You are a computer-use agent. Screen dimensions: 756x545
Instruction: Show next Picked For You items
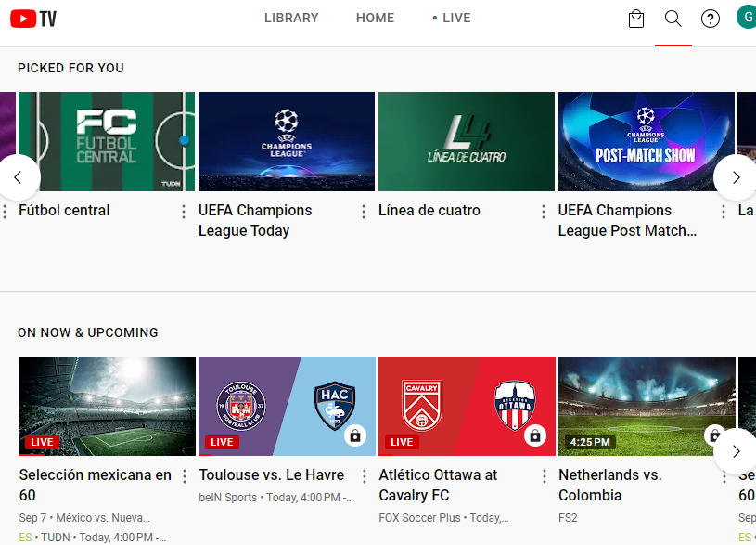[736, 177]
